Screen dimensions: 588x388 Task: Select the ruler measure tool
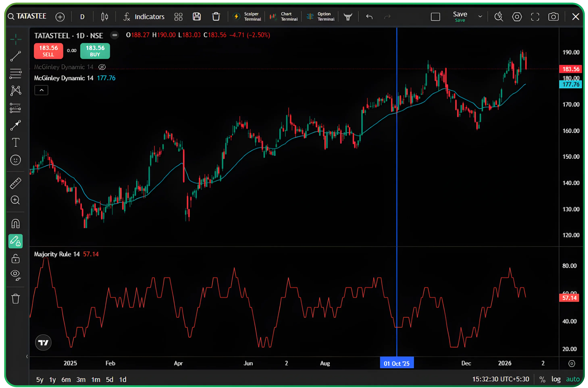[x=16, y=183]
